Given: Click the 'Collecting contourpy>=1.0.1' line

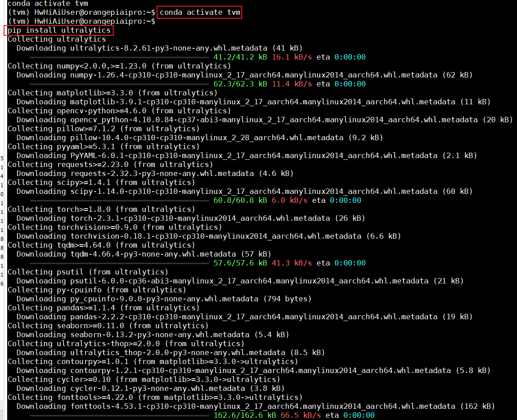Looking at the screenshot, I should point(153,362).
